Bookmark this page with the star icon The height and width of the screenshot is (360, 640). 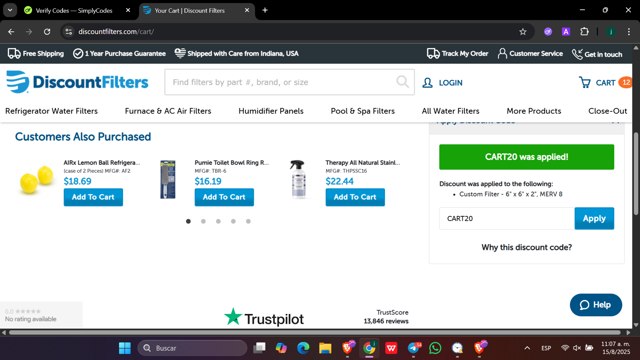(522, 31)
